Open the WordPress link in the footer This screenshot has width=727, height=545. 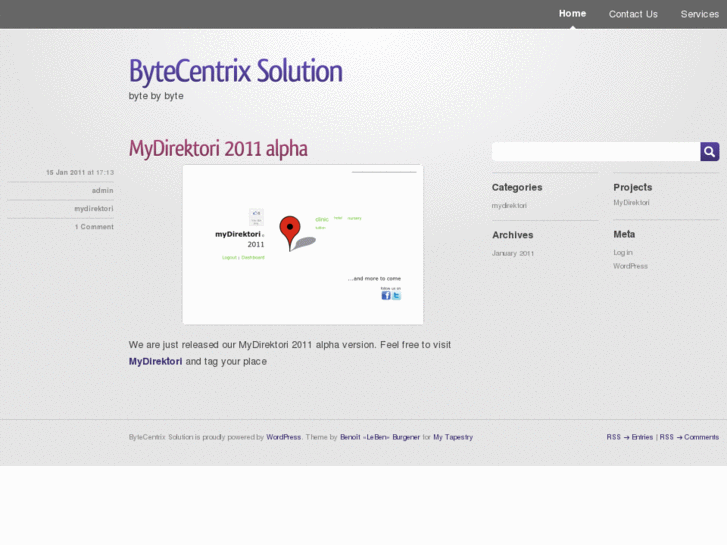[x=283, y=437]
